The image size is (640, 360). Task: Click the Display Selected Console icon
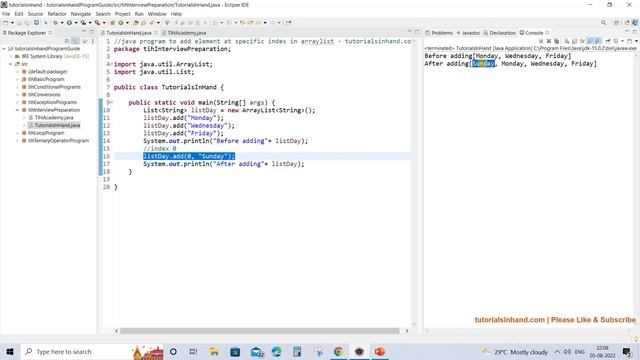[x=616, y=41]
